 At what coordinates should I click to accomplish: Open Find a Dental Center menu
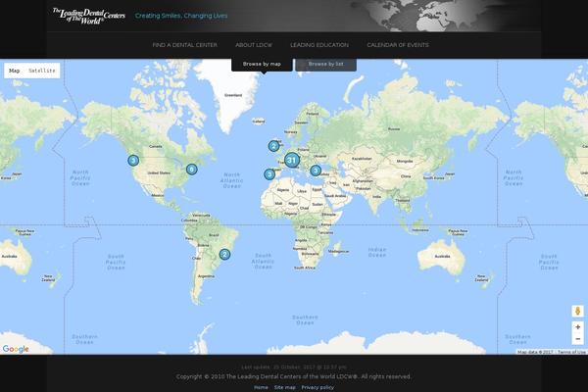click(185, 45)
